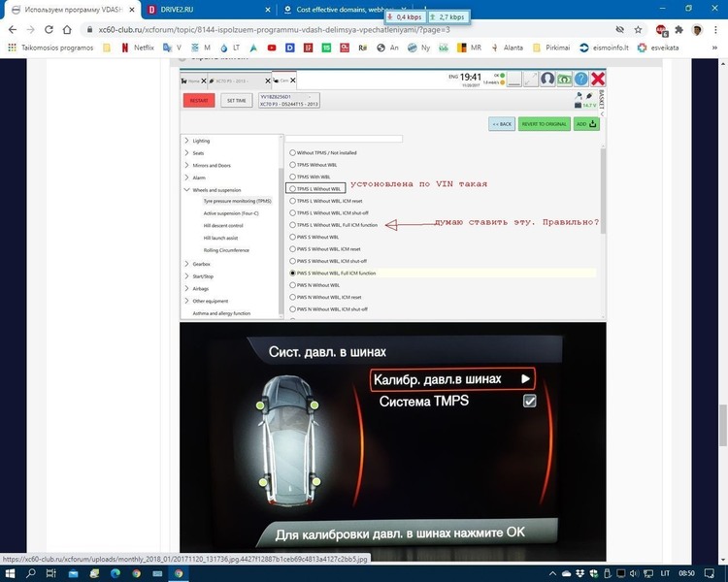Select Tyre pressure monitoring (TPMS) tree item
Image resolution: width=728 pixels, height=582 pixels.
237,201
